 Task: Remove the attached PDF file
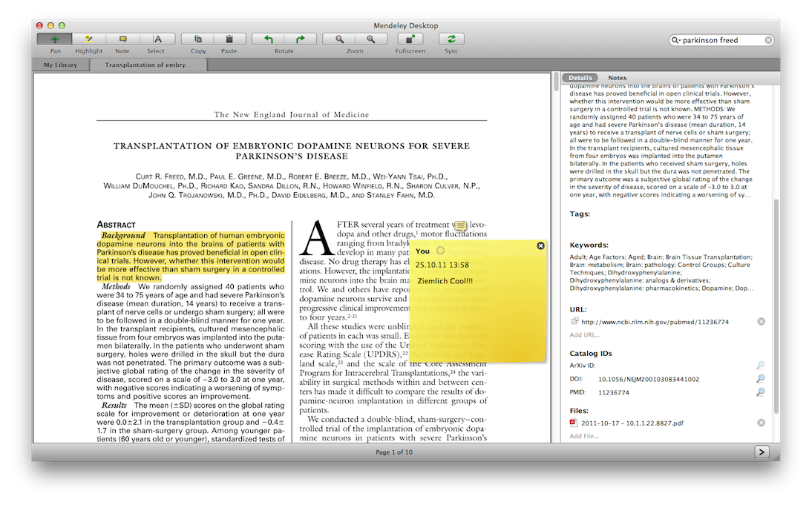pos(762,423)
